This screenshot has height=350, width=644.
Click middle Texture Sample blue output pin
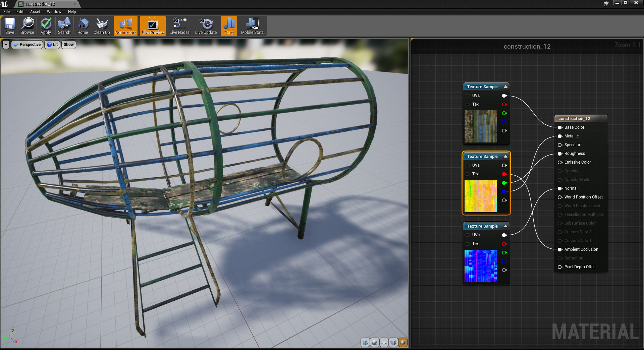coord(504,191)
